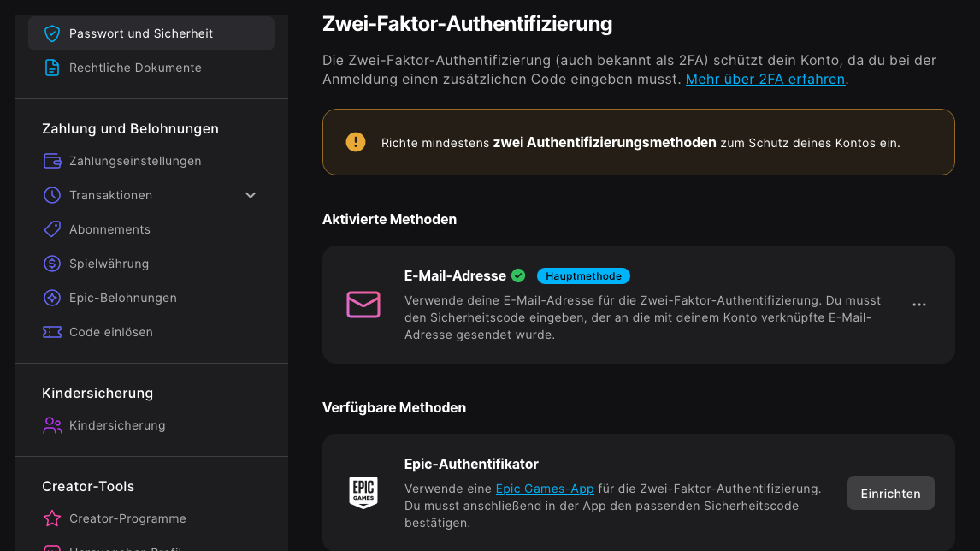Open the Epic Games-App link
This screenshot has width=980, height=551.
coord(545,489)
